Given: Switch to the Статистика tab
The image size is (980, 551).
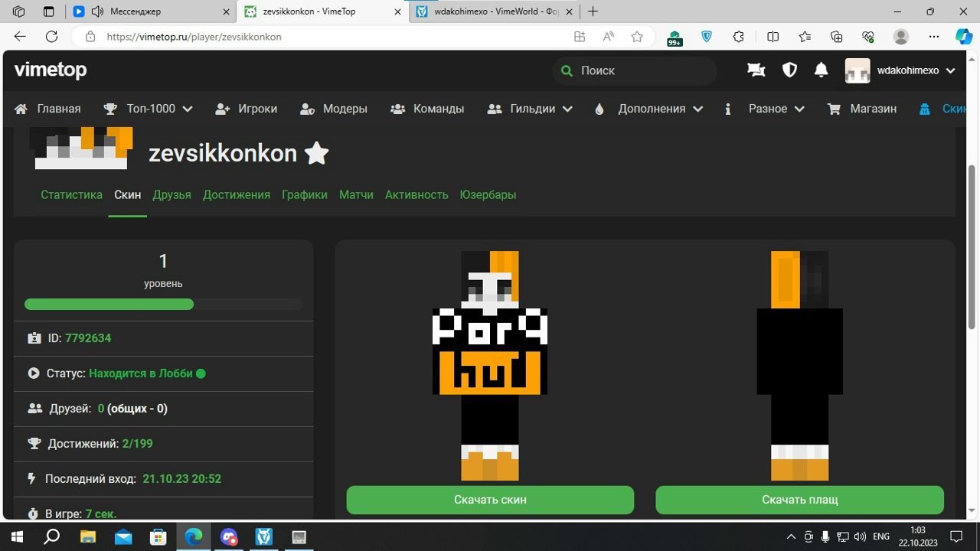Looking at the screenshot, I should 71,194.
